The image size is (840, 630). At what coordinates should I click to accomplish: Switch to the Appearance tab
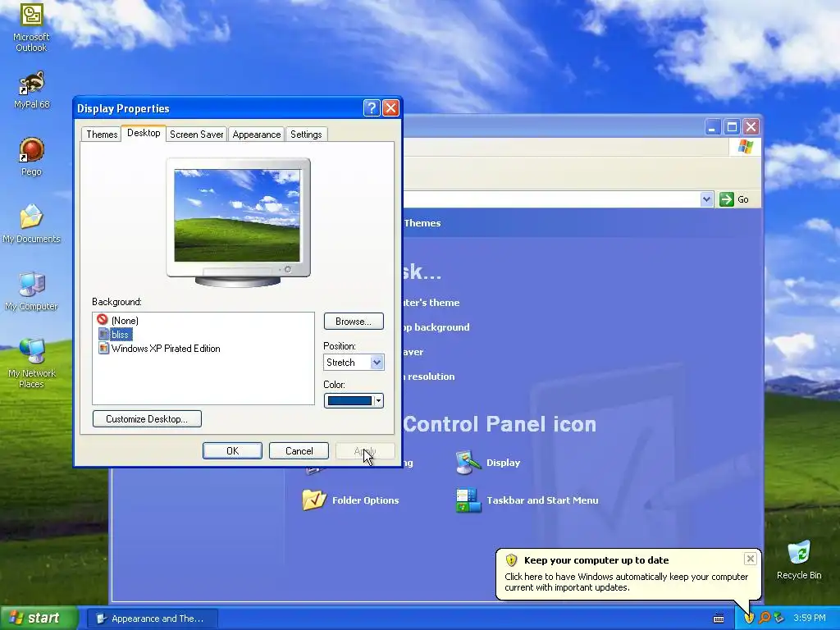click(x=257, y=135)
